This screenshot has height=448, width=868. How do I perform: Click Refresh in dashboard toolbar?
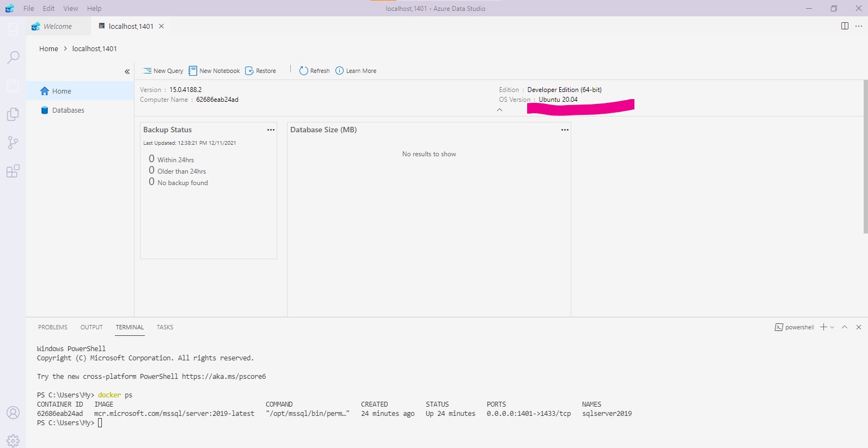tap(315, 71)
